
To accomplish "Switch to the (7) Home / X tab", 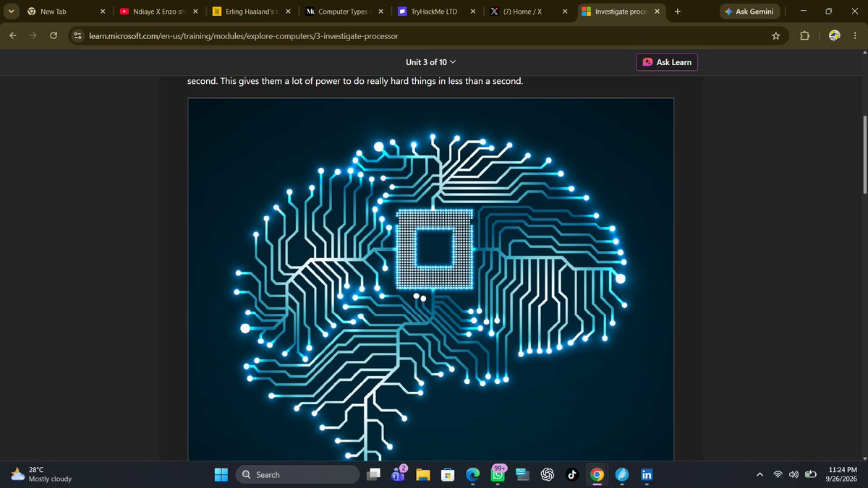I will [x=529, y=12].
